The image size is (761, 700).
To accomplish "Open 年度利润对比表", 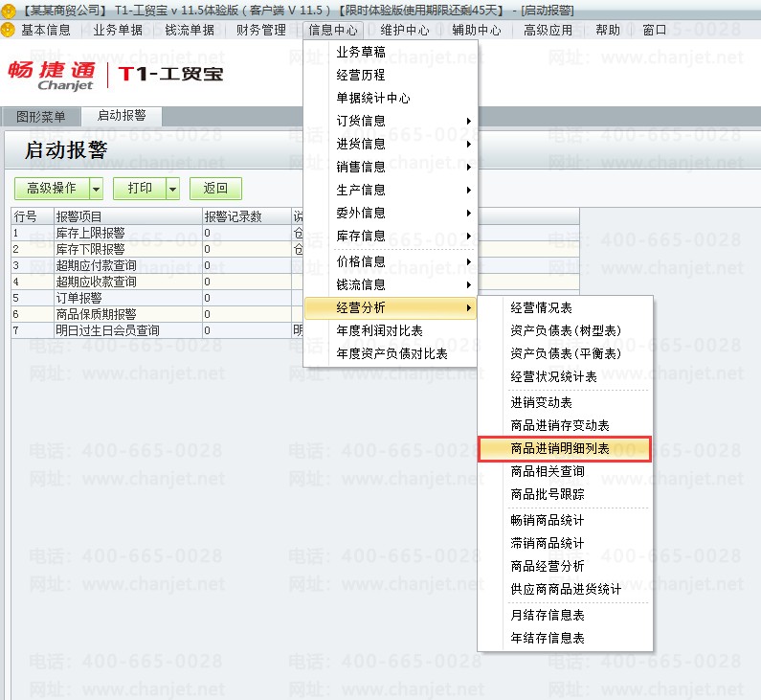I will click(390, 331).
